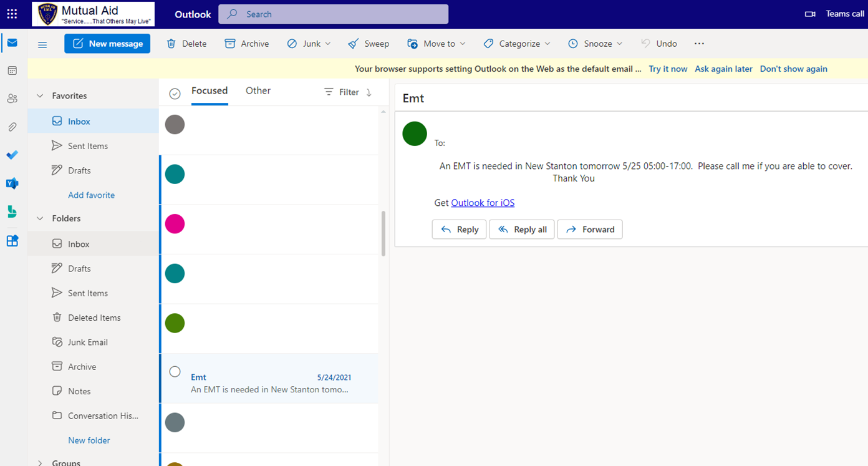Open the Emt message in list
Image resolution: width=868 pixels, height=466 pixels.
pyautogui.click(x=269, y=379)
